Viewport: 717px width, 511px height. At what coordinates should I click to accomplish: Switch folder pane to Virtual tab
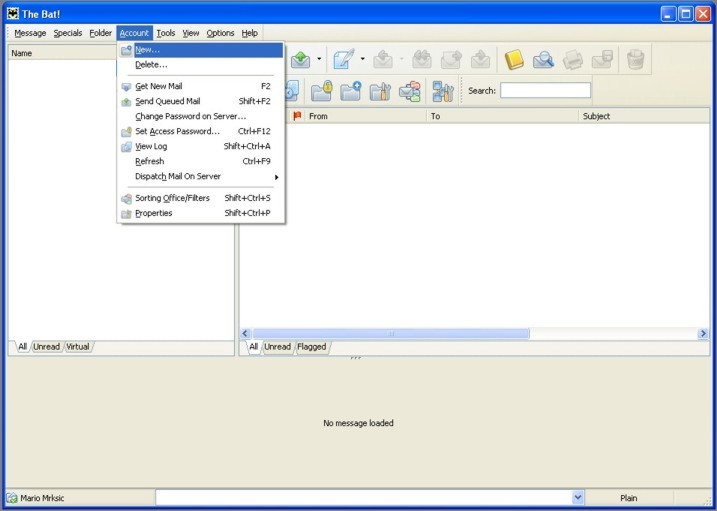[x=78, y=346]
